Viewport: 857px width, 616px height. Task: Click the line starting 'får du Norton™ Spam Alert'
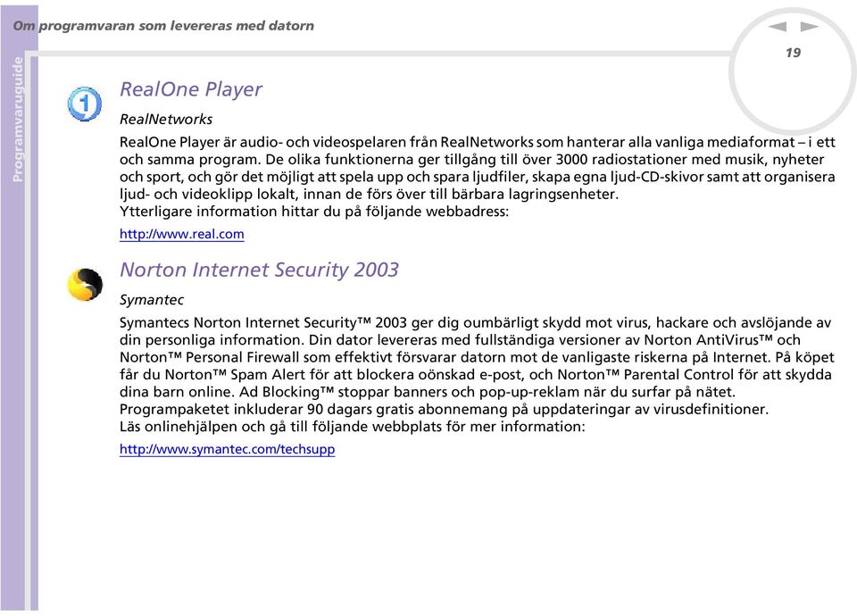476,374
